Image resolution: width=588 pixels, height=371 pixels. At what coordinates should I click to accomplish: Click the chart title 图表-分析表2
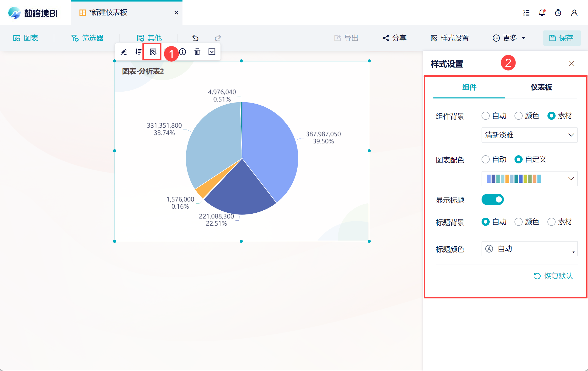click(143, 71)
